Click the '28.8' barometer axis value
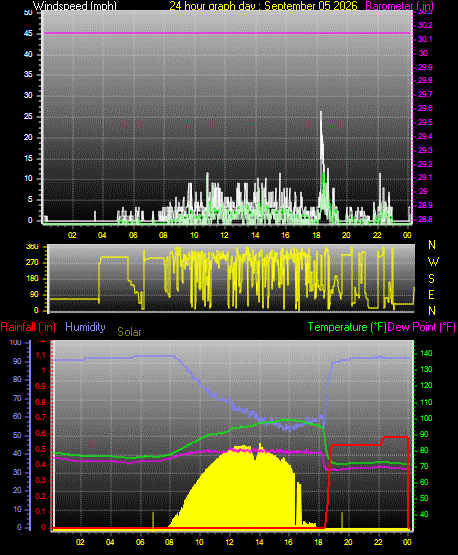The height and width of the screenshot is (555, 458). (425, 219)
